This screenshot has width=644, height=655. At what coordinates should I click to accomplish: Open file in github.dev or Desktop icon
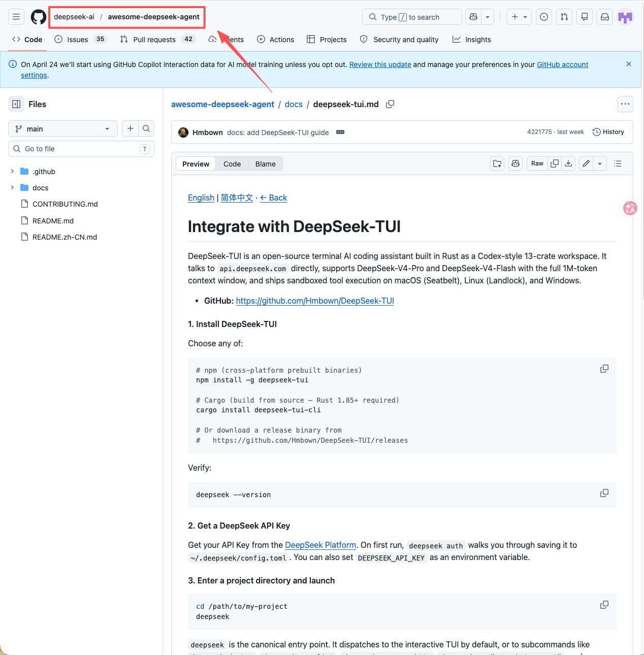click(x=497, y=163)
